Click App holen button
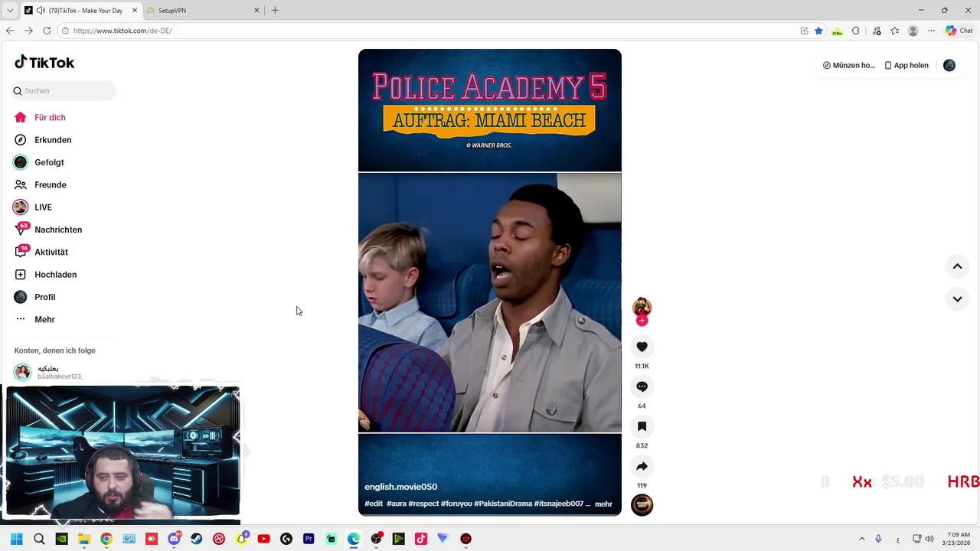Viewport: 980px width, 551px height. [x=906, y=65]
